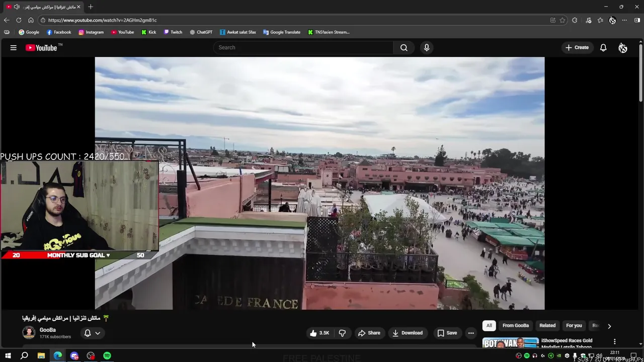Click the YouTube search field
644x362 pixels.
point(303,47)
